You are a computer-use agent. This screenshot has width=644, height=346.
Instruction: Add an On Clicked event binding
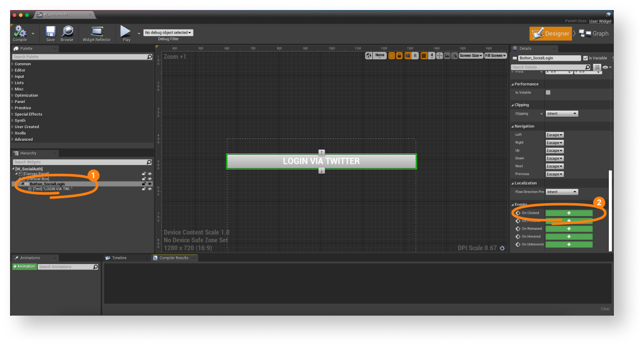[x=569, y=213]
